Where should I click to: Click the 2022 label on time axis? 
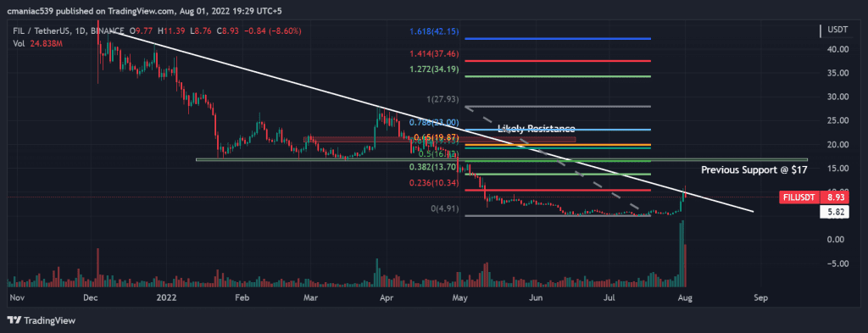tap(167, 297)
